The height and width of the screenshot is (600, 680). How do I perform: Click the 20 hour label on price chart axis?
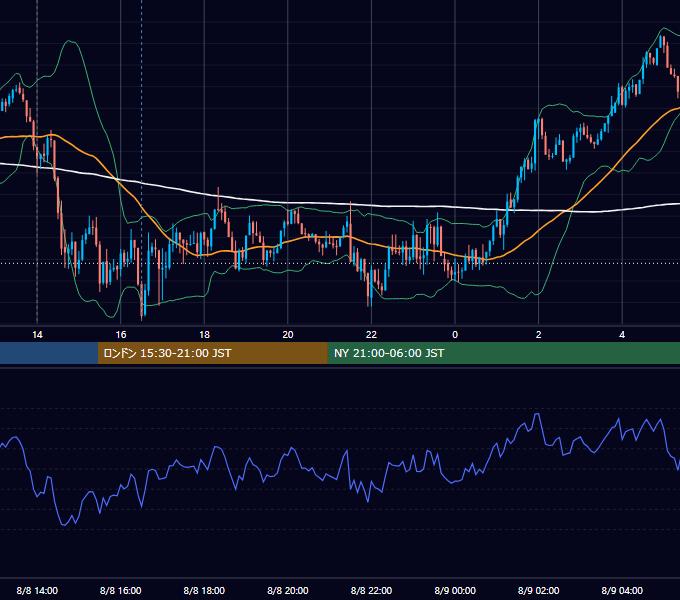pos(288,335)
